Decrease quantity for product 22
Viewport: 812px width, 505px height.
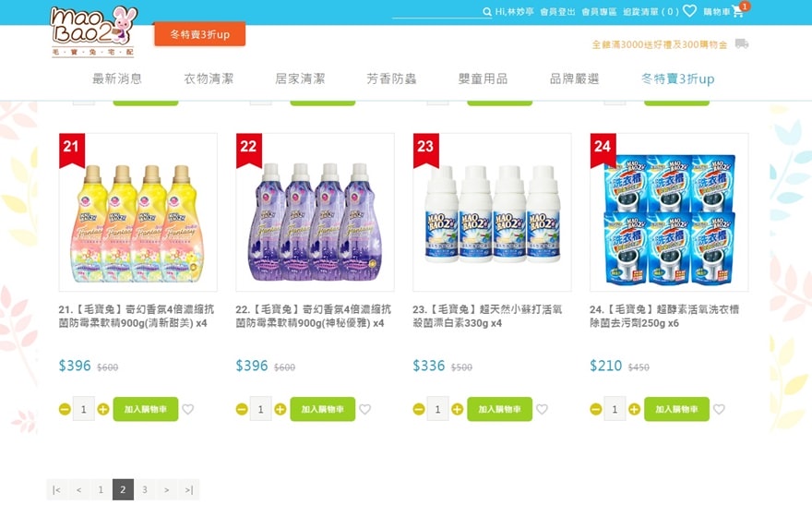tap(242, 409)
